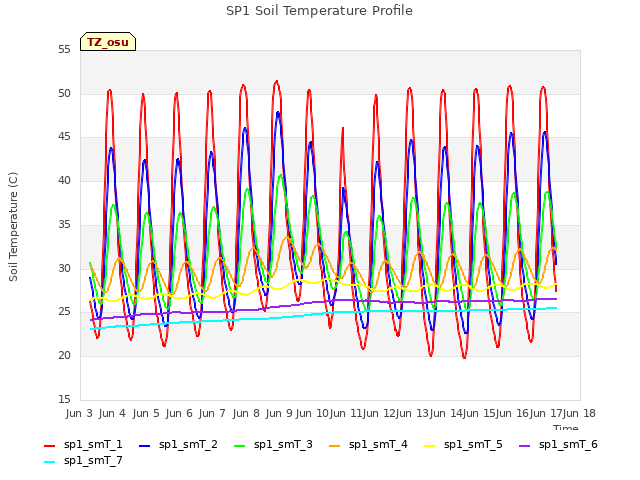Select the sp1_smT_6 legend label

click(x=568, y=444)
